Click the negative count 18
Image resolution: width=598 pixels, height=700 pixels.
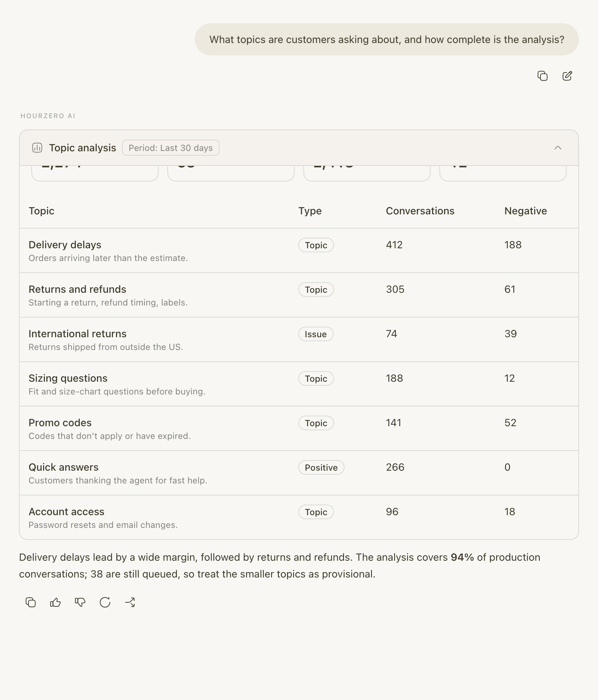[x=510, y=512]
